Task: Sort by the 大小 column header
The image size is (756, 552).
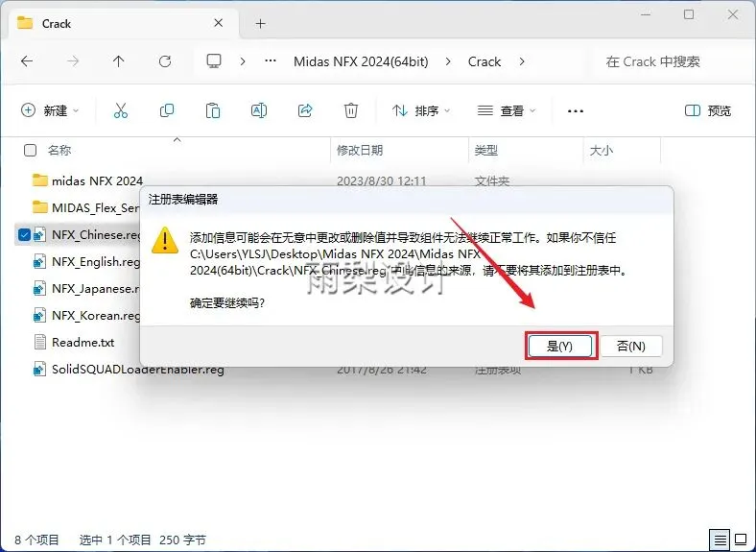Action: coord(602,150)
